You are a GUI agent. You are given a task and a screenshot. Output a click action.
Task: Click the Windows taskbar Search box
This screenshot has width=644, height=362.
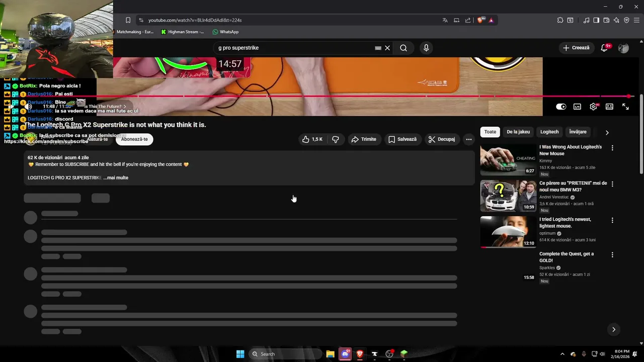point(285,354)
